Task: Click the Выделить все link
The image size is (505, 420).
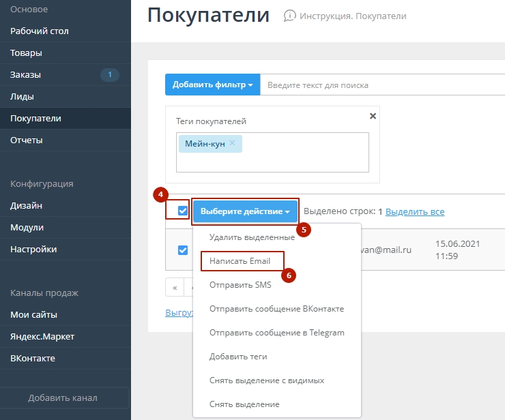Action: pos(415,212)
